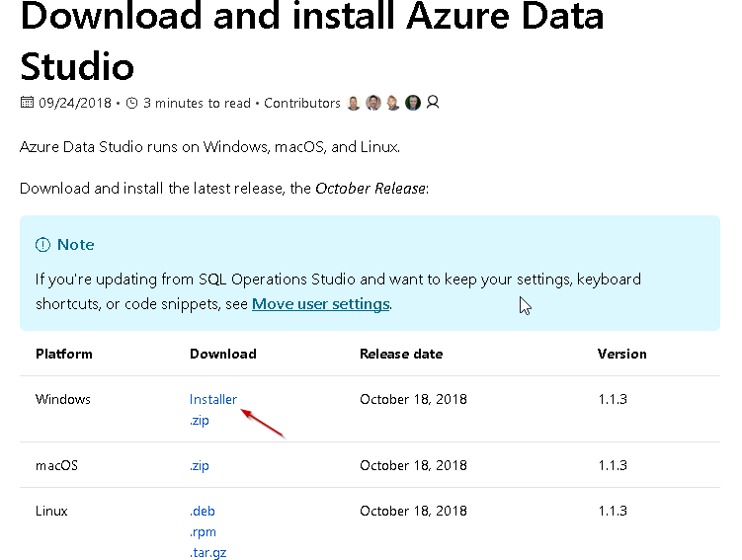Image resolution: width=742 pixels, height=560 pixels.
Task: Click the third contributor avatar
Action: click(393, 103)
